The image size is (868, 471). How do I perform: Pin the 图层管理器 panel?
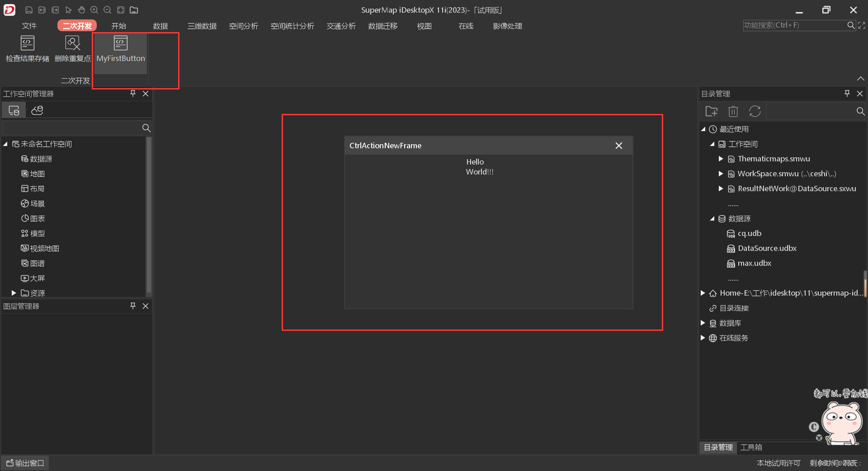[133, 306]
